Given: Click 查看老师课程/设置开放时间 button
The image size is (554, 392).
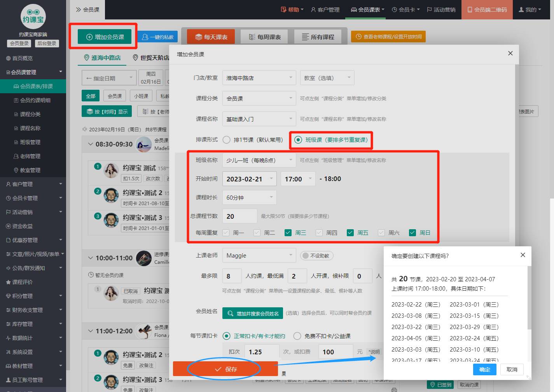Looking at the screenshot, I should pos(388,37).
